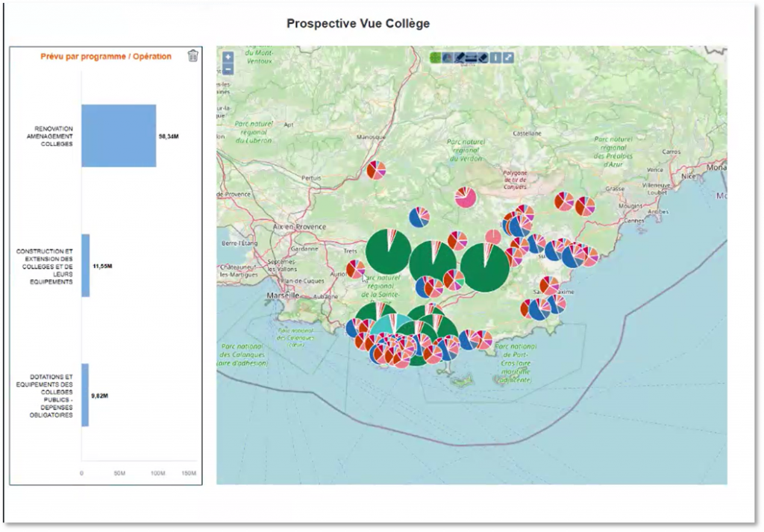Viewport: 764px width, 532px height.
Task: Click the CONSTRUCTION ET EXTENSION bar
Action: [x=85, y=266]
